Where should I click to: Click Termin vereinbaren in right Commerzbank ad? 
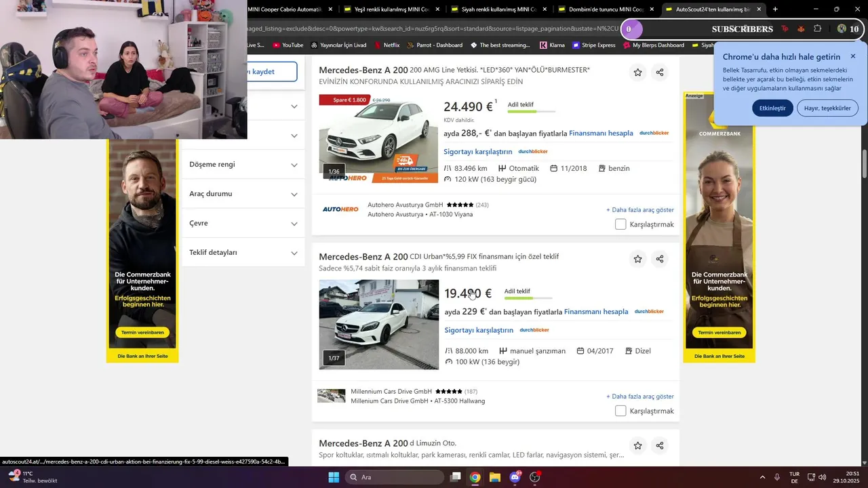719,333
